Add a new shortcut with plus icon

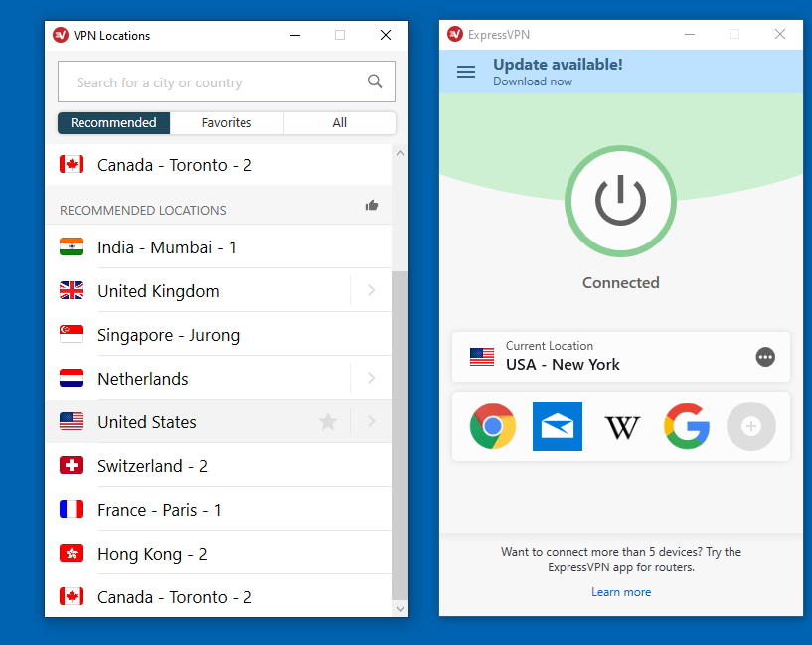751,426
